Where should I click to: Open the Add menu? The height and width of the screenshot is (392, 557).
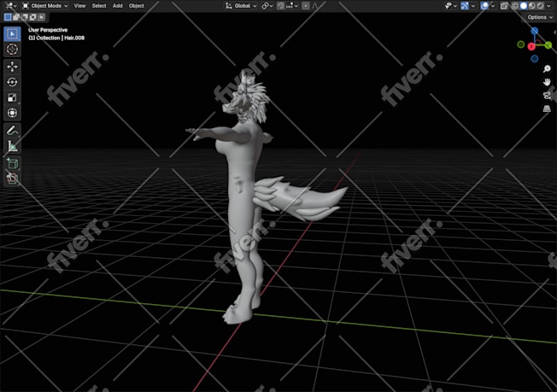tap(117, 6)
